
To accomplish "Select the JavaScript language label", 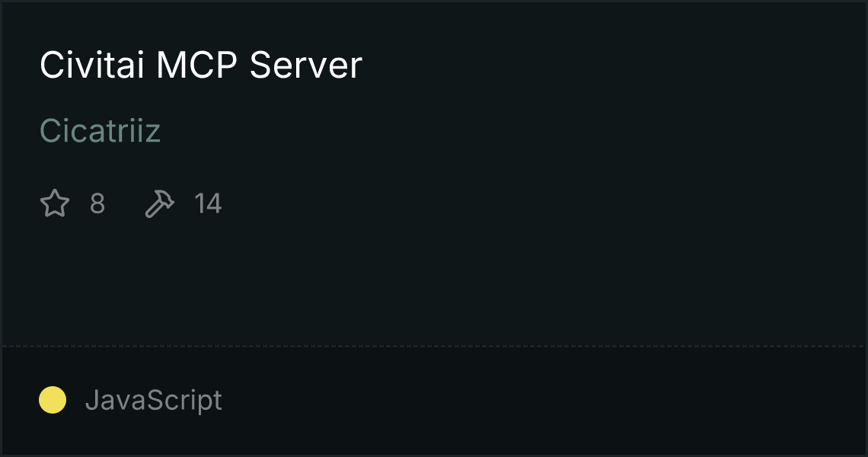I will pyautogui.click(x=154, y=400).
